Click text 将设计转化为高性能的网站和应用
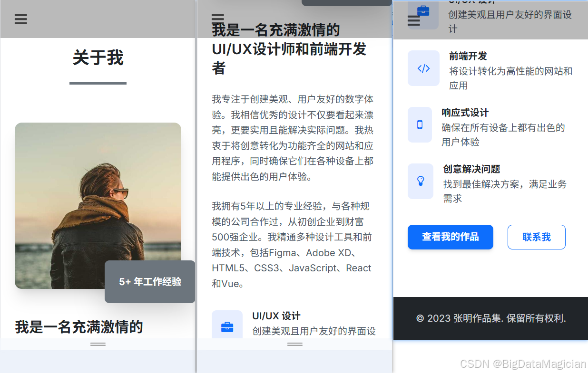 [x=511, y=78]
